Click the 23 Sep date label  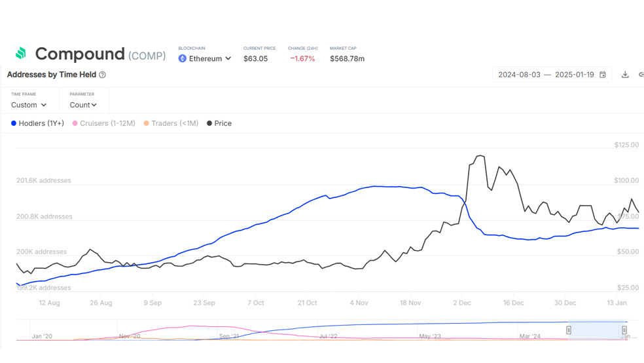click(x=204, y=303)
